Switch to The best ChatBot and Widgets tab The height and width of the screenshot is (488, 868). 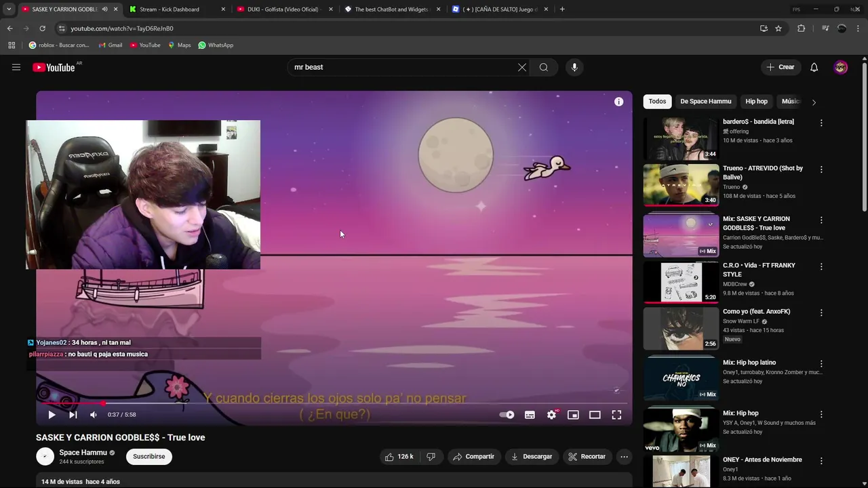391,9
